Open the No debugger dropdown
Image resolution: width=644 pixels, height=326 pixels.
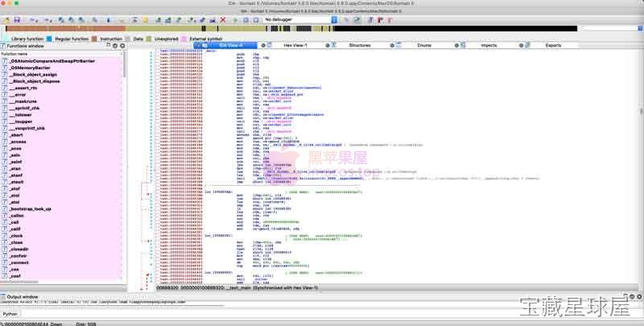(300, 19)
